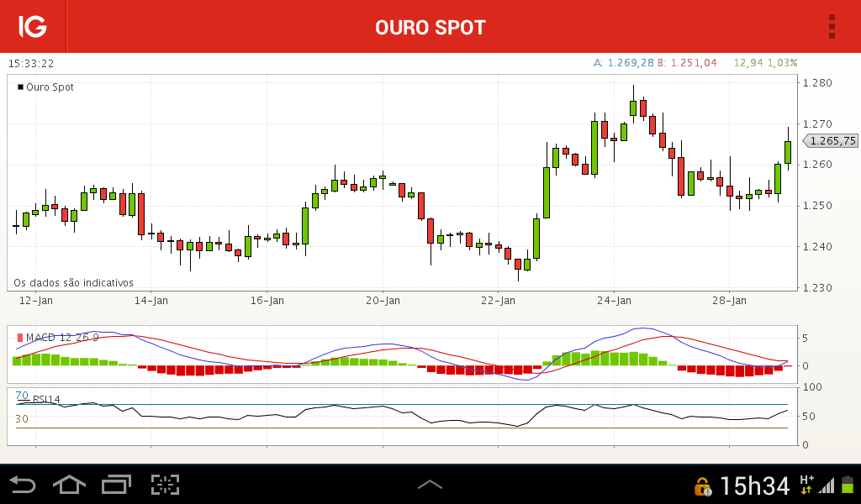The width and height of the screenshot is (861, 504).
Task: Tap the bid price 1.251,04
Action: [x=694, y=63]
